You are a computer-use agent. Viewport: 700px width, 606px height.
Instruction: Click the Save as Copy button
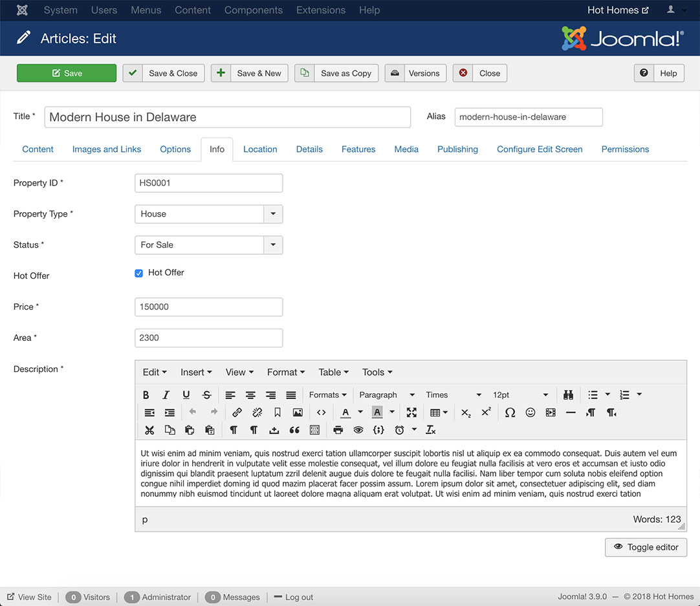pos(336,73)
